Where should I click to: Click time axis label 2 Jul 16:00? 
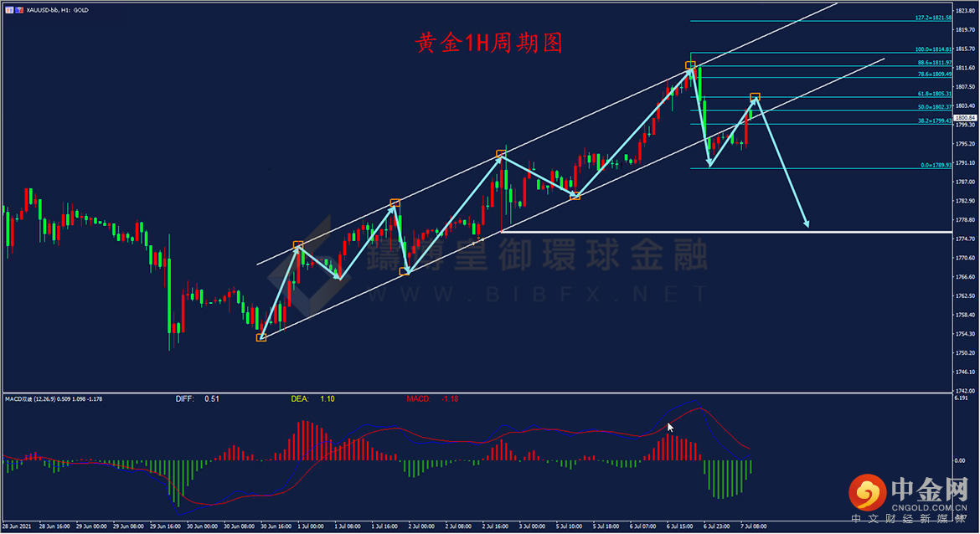pos(495,526)
